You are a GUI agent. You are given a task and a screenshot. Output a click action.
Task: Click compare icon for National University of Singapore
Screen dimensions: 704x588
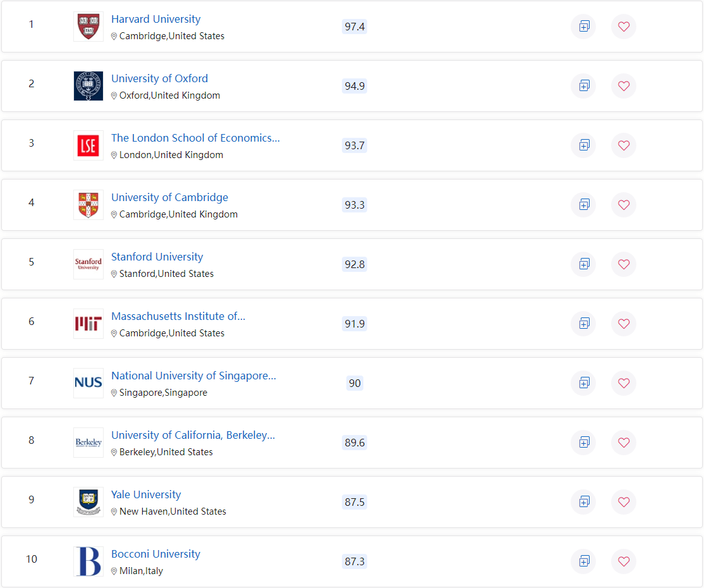coord(583,383)
